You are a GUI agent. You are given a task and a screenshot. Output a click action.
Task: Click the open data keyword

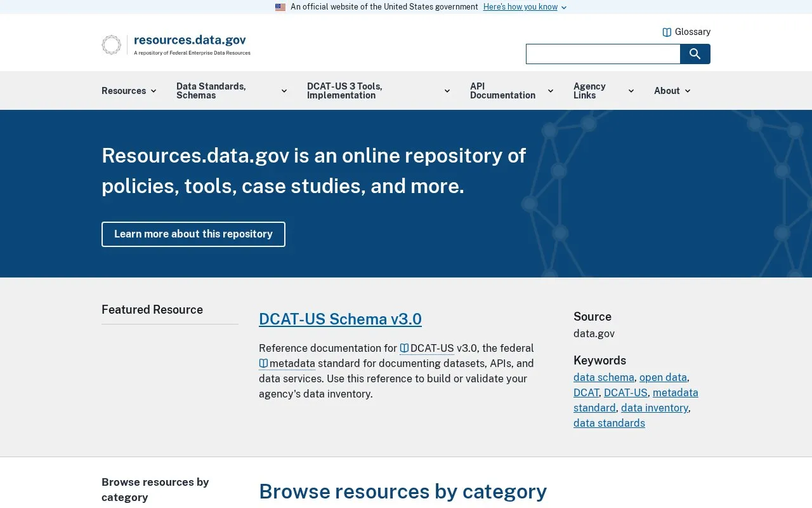[663, 377]
